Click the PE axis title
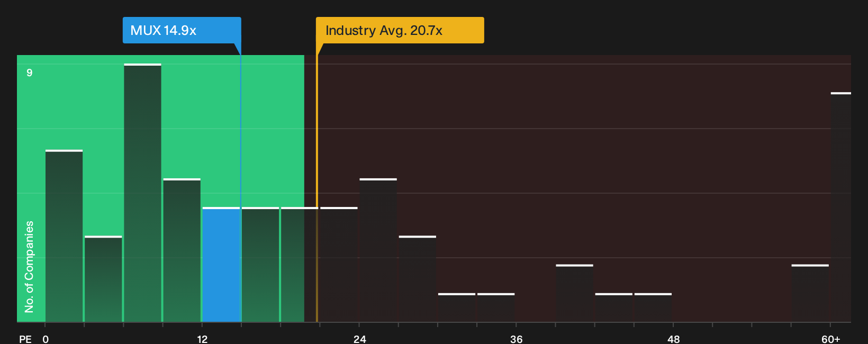Image resolution: width=868 pixels, height=344 pixels. click(x=25, y=339)
